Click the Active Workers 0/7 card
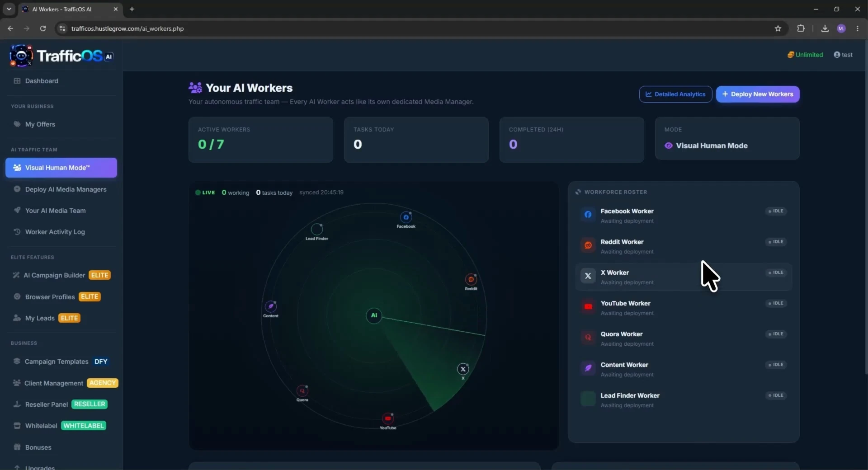This screenshot has width=868, height=470. (x=261, y=140)
